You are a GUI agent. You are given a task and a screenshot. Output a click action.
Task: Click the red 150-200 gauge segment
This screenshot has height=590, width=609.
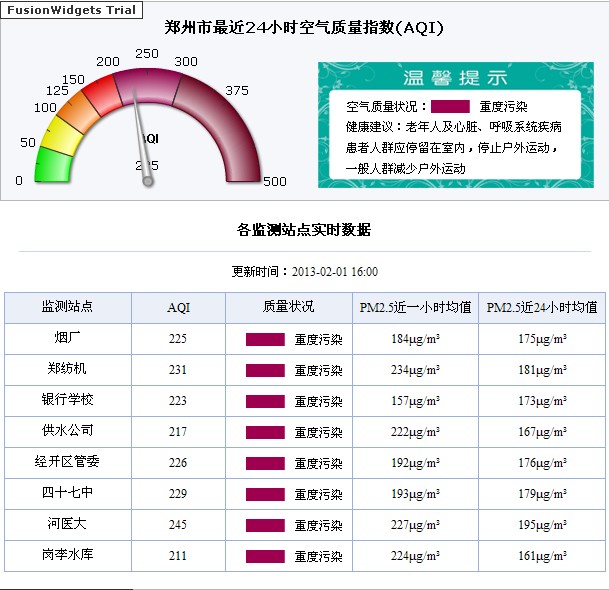click(x=103, y=95)
